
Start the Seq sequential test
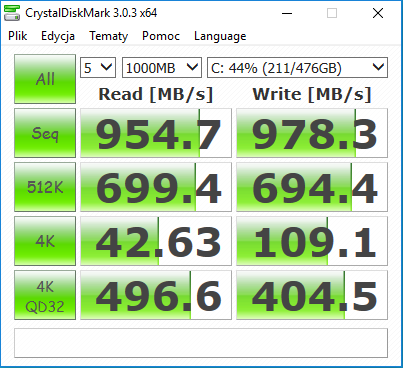coord(45,133)
